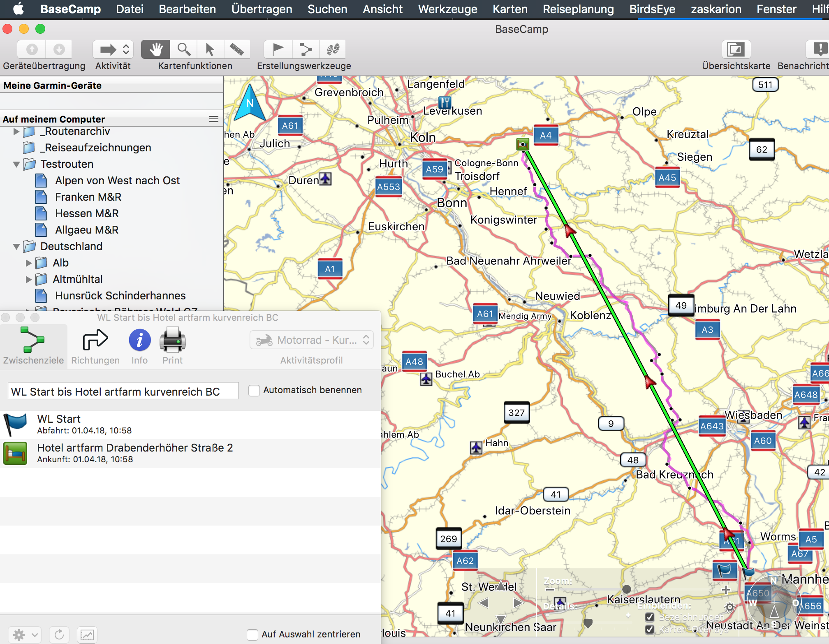The width and height of the screenshot is (829, 644).
Task: Click the zoom minus button on map overlay
Action: pos(550,590)
